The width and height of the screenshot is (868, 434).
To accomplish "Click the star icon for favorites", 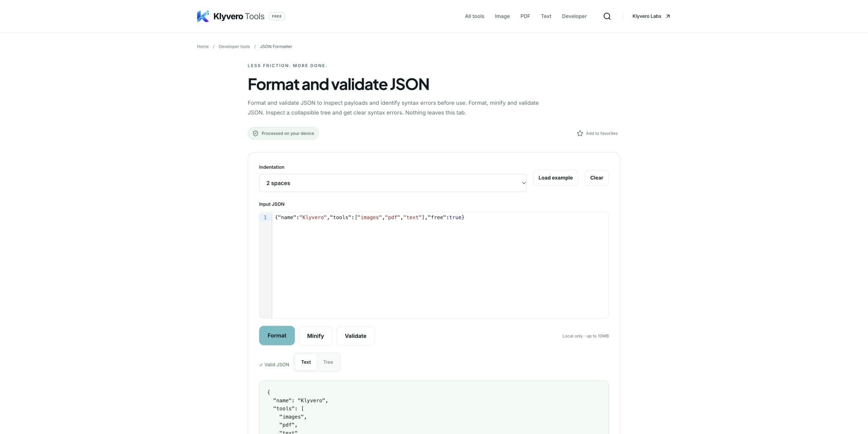I will click(x=580, y=133).
